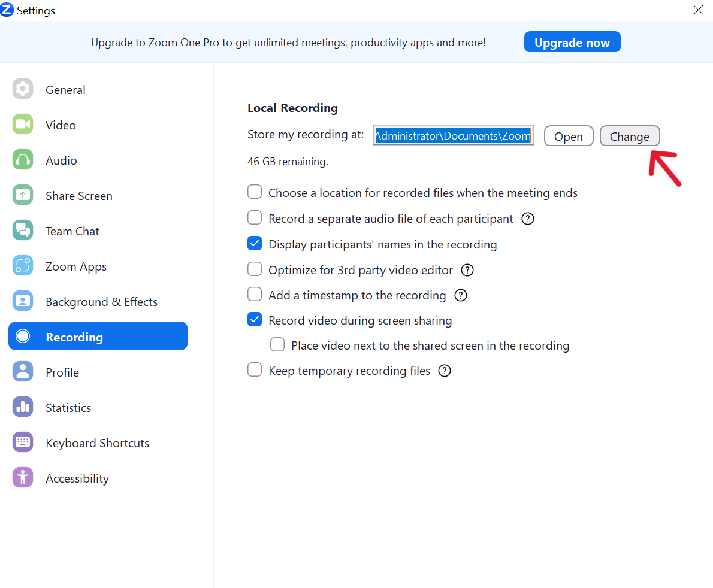Open help for 3rd party video editor
The height and width of the screenshot is (588, 713).
(467, 271)
